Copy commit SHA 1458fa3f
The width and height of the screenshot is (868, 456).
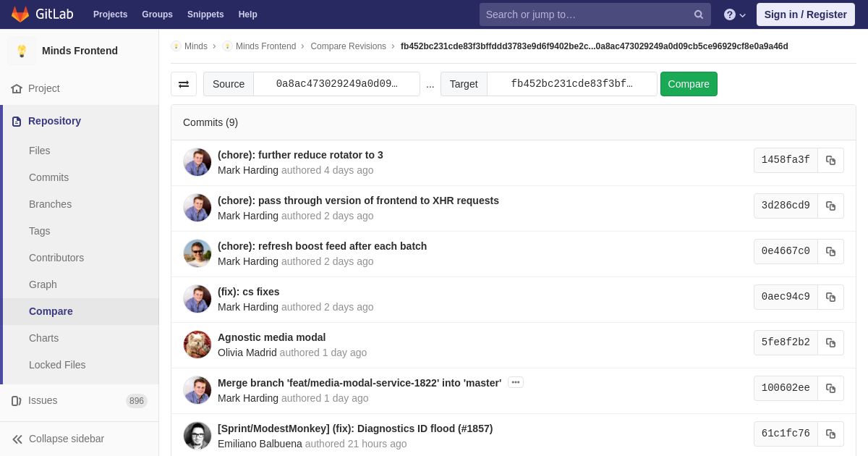click(x=830, y=160)
